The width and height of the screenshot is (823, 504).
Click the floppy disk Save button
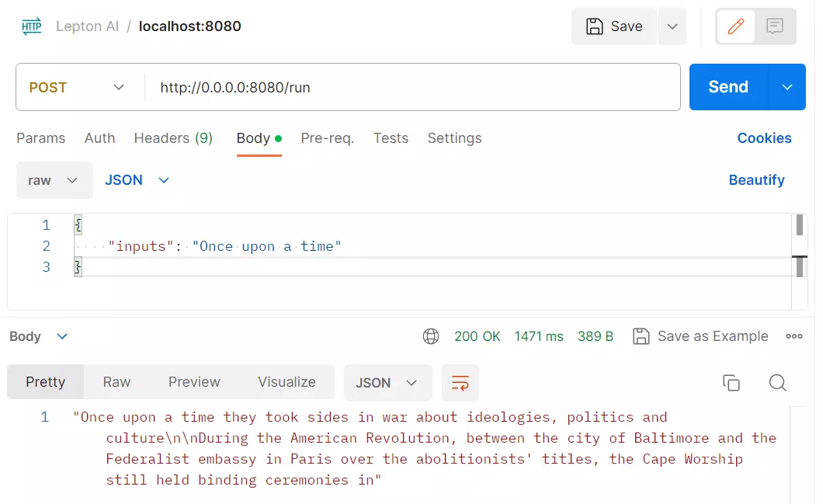tap(614, 26)
